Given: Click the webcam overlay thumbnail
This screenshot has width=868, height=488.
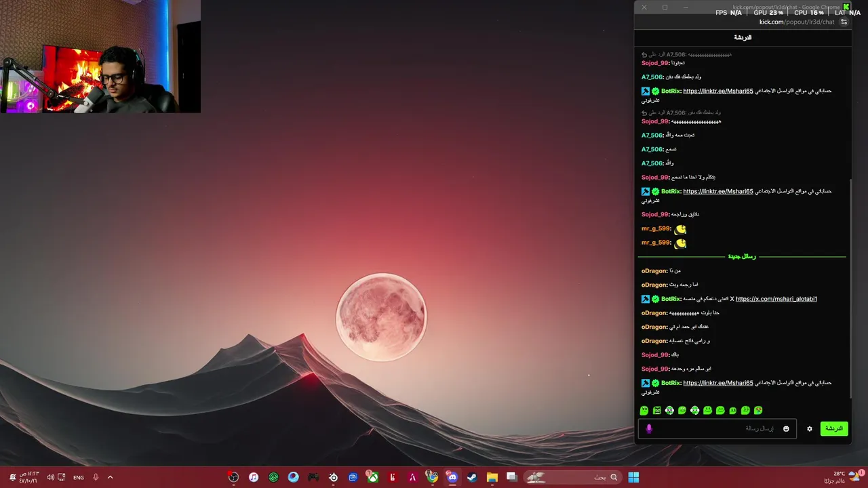Looking at the screenshot, I should [100, 56].
